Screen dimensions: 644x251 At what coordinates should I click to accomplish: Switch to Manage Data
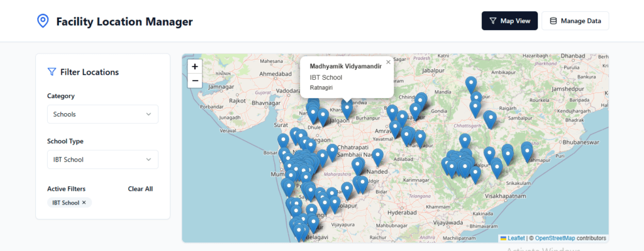(575, 21)
